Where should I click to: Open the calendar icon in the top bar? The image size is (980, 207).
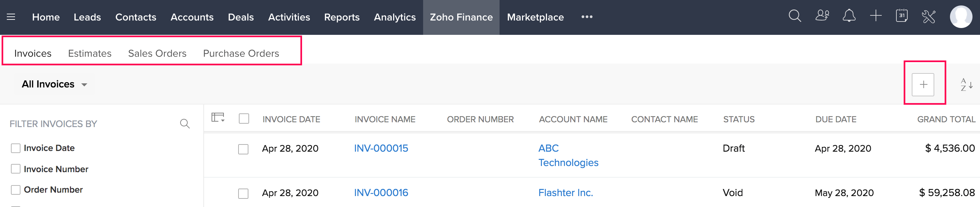tap(902, 16)
